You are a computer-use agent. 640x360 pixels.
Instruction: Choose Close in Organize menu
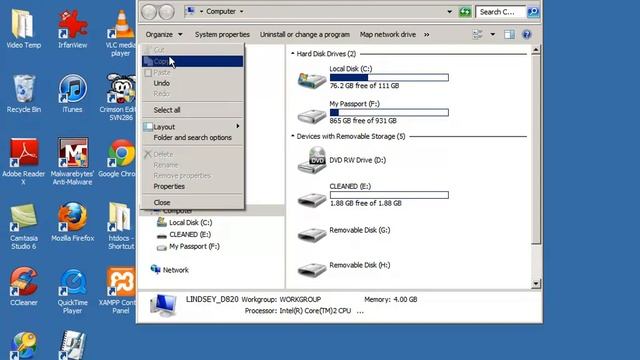[192, 202]
